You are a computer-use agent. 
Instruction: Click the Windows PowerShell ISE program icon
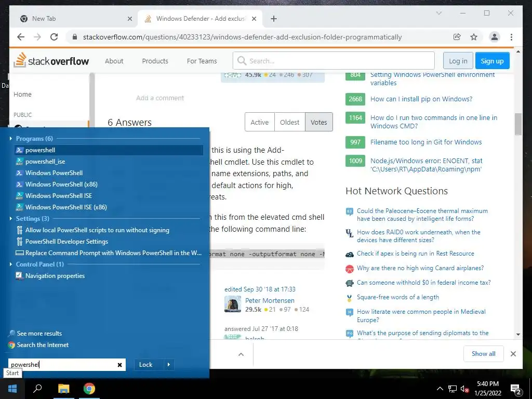[x=20, y=196]
